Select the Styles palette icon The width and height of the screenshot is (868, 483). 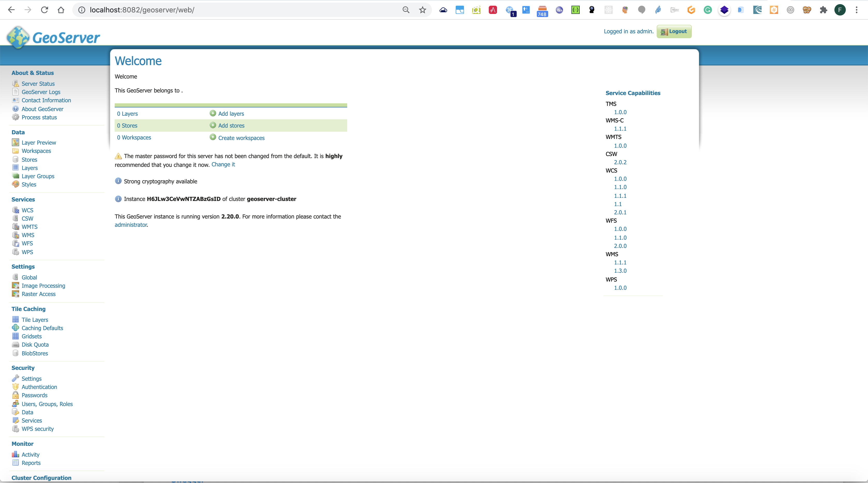tap(16, 184)
